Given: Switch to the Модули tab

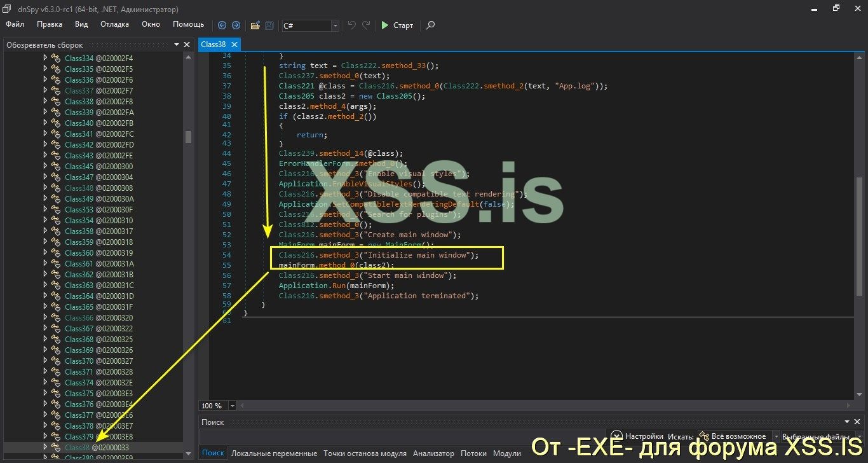Looking at the screenshot, I should (506, 453).
